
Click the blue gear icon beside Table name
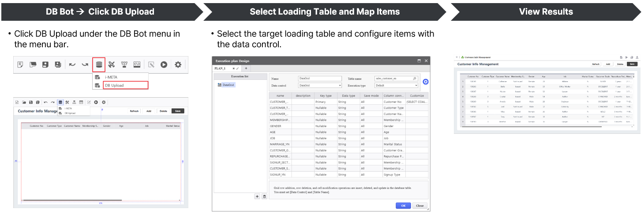click(426, 82)
